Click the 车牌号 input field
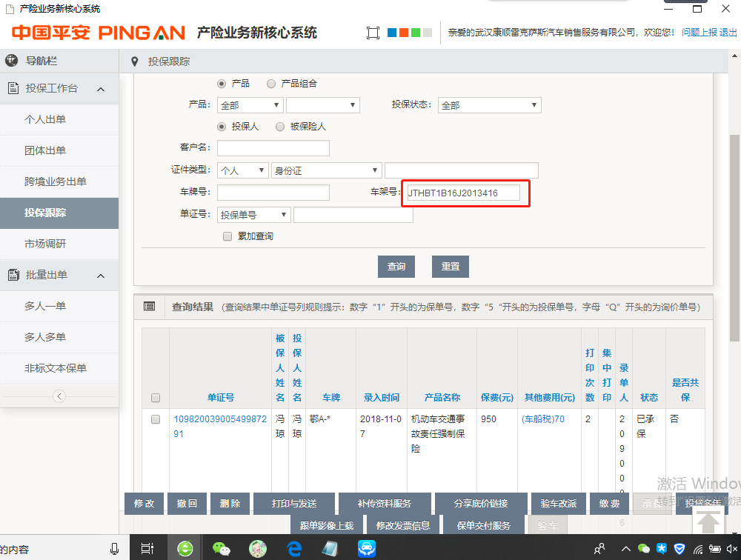Screen dimensions: 741x560 tap(273, 193)
